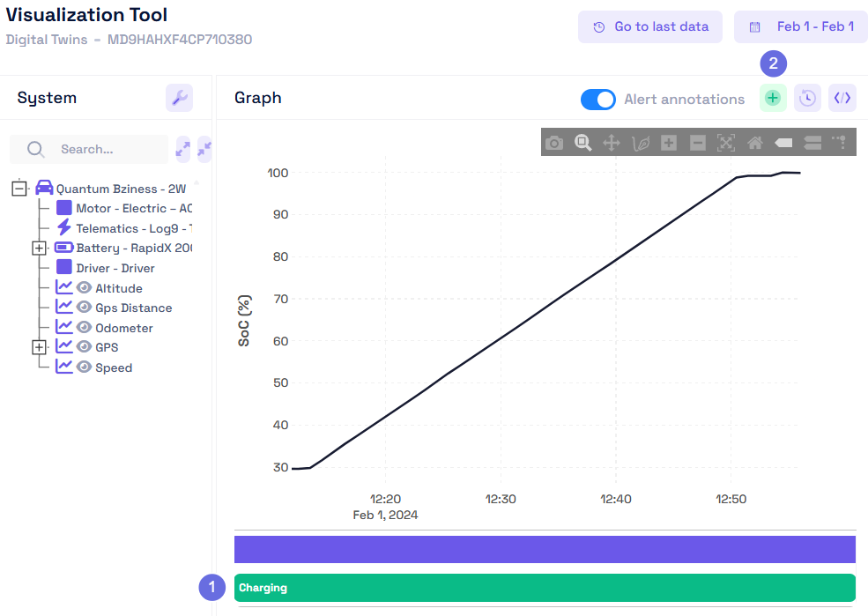Take a snapshot of the graph with the camera icon
The height and width of the screenshot is (616, 868).
(x=554, y=143)
